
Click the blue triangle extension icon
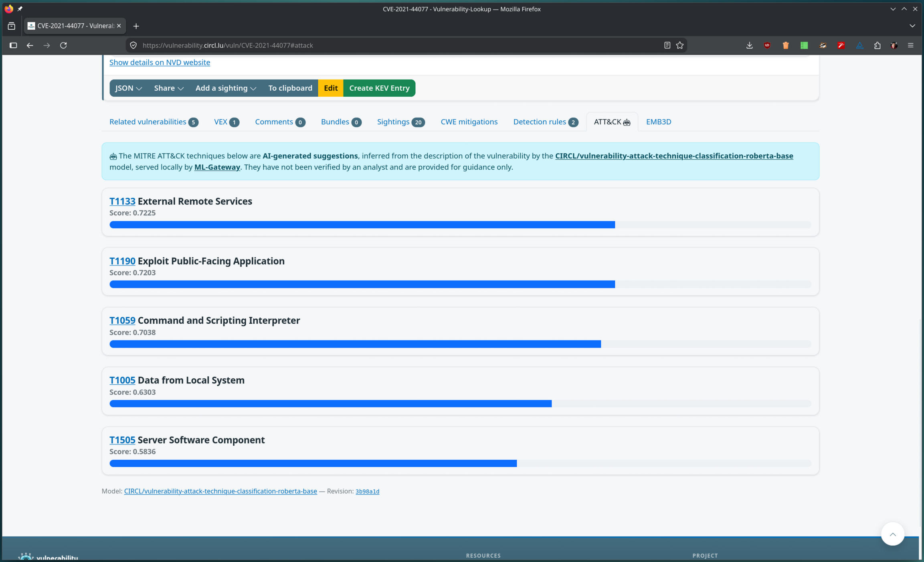pos(859,45)
